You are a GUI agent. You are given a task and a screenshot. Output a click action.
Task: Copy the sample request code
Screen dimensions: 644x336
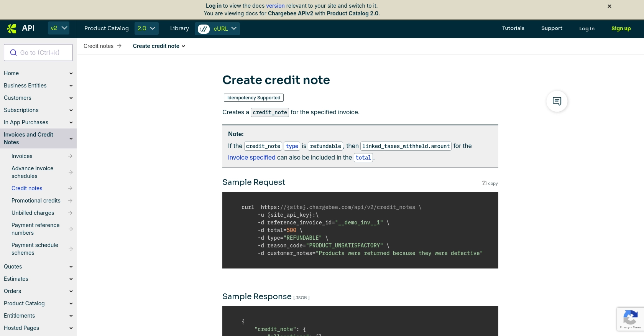click(x=490, y=183)
